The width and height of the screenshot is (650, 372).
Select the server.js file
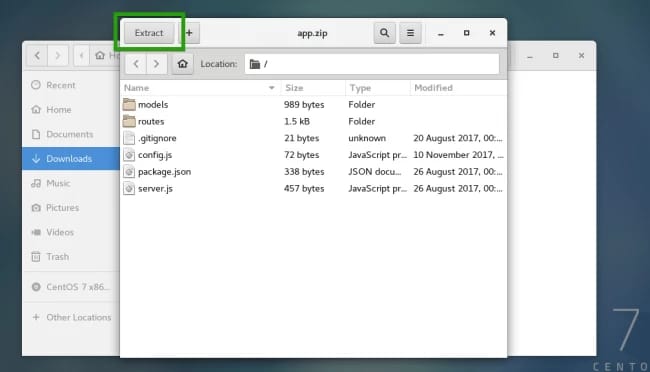click(313, 188)
